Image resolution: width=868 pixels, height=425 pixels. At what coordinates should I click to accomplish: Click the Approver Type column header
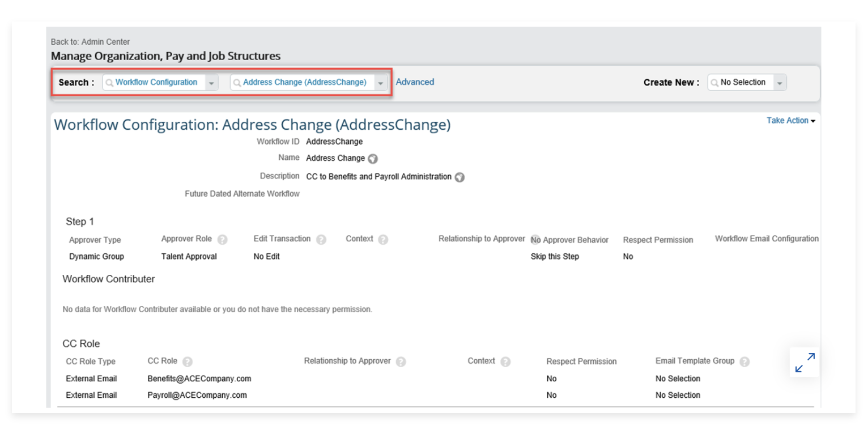[95, 240]
